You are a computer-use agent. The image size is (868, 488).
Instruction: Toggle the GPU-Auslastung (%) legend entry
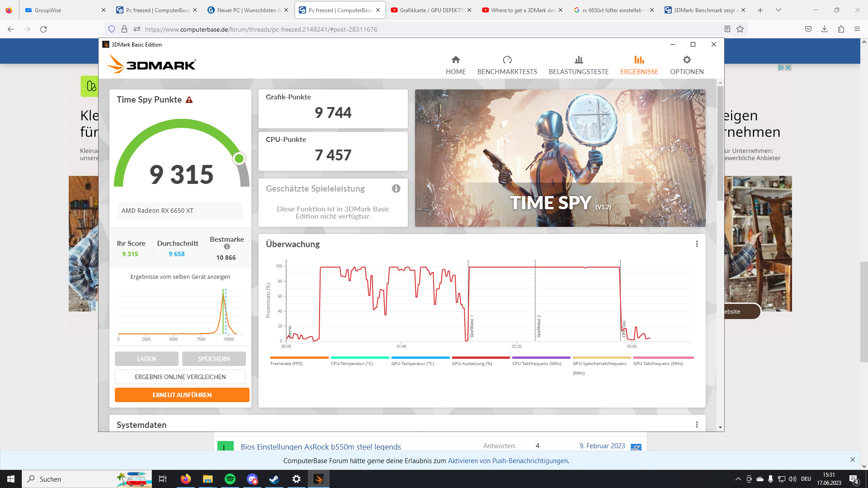tap(472, 363)
